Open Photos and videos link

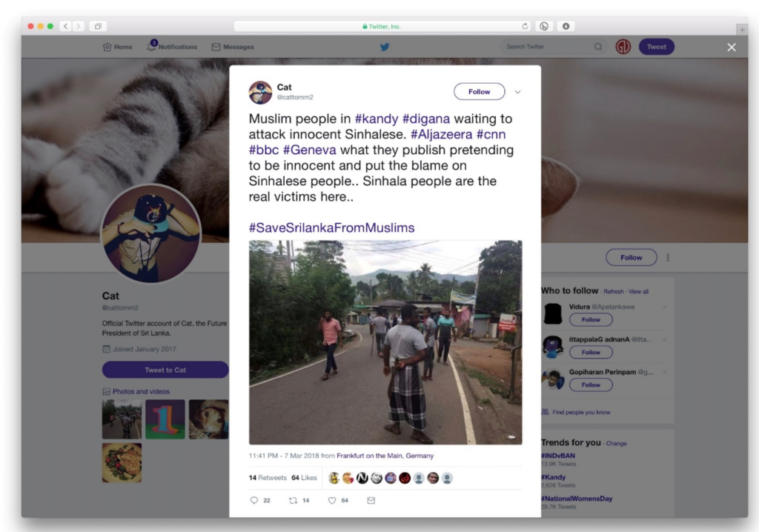pos(141,391)
